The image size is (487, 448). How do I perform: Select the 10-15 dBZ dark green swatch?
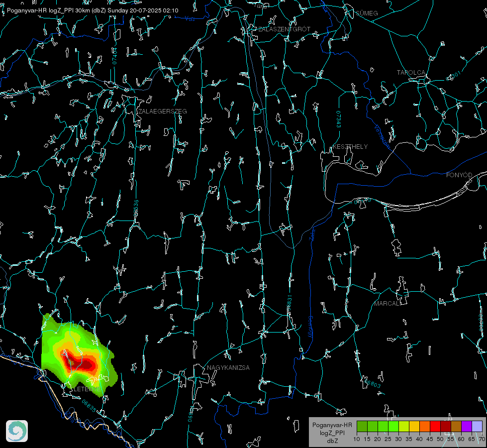point(362,426)
